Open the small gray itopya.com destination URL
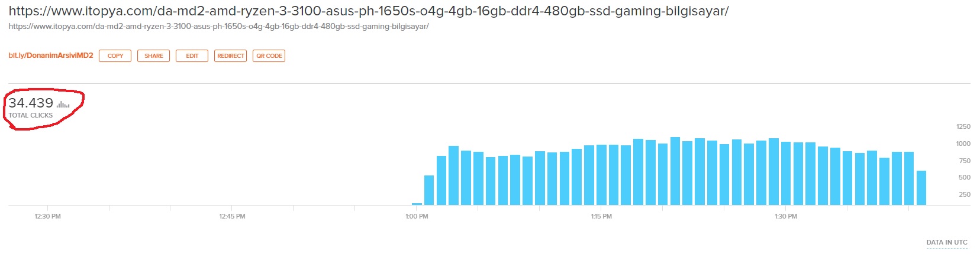The image size is (980, 267). [218, 27]
